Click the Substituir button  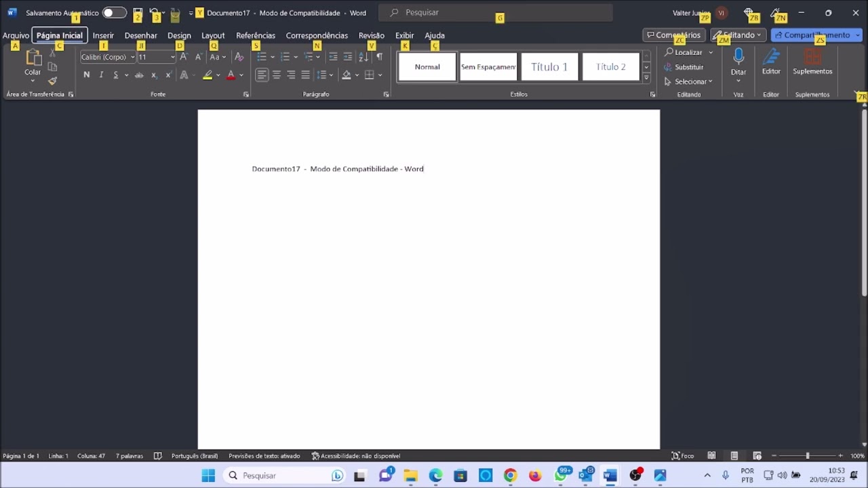(x=684, y=67)
